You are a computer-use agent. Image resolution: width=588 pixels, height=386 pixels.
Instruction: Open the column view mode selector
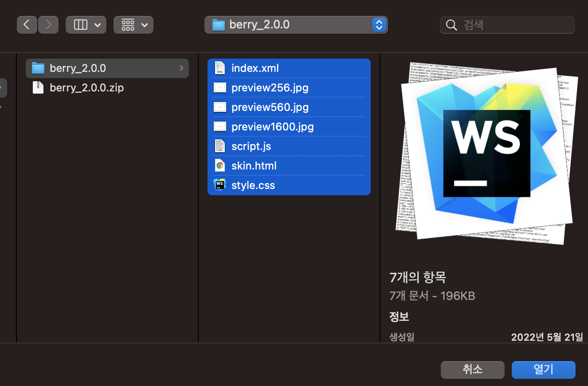pos(86,25)
